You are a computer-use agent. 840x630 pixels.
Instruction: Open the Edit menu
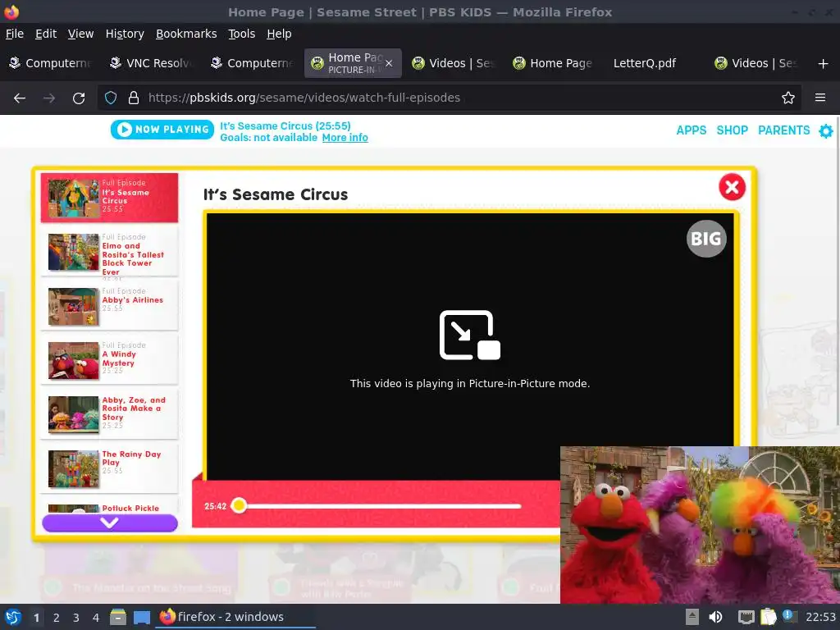46,34
